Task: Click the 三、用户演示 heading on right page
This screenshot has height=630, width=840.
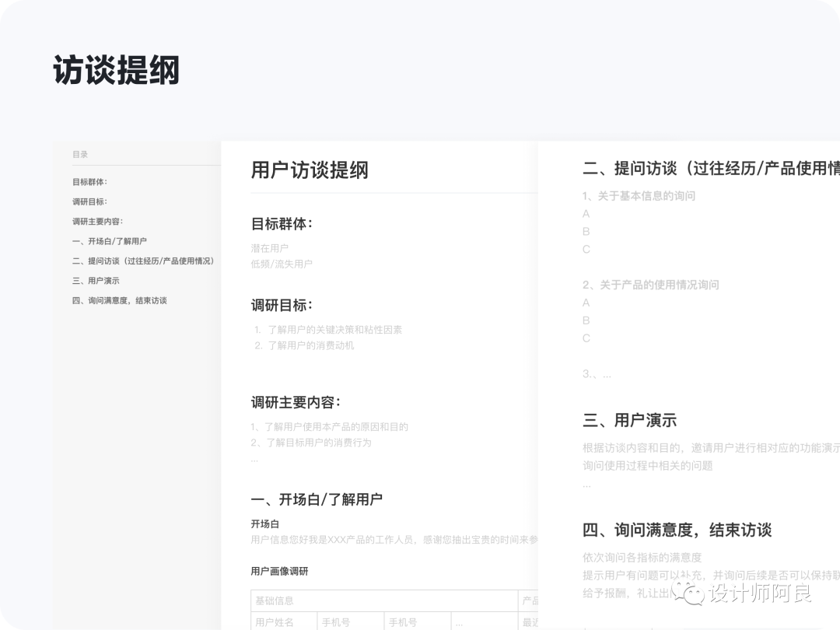Action: coord(629,421)
